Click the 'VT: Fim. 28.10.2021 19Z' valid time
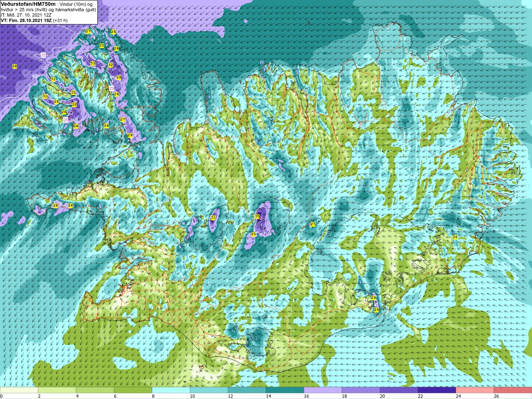 26,20
